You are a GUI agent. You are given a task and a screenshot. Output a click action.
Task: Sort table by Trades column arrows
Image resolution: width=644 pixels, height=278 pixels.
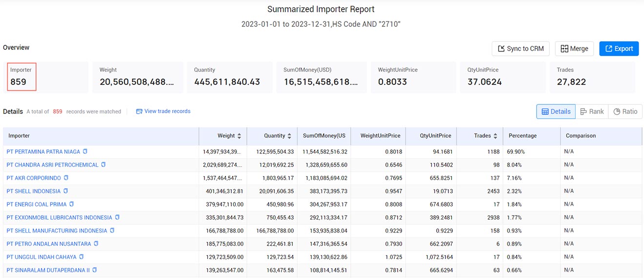[495, 136]
